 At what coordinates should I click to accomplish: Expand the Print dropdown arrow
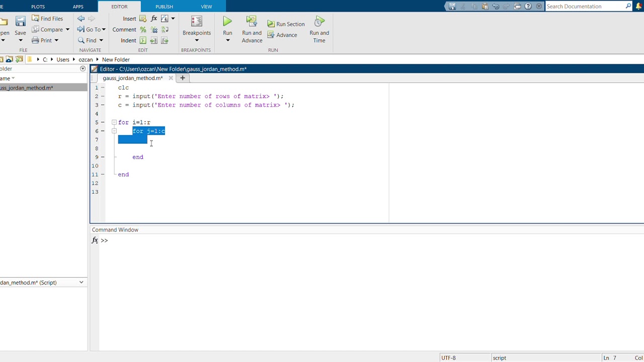[56, 40]
